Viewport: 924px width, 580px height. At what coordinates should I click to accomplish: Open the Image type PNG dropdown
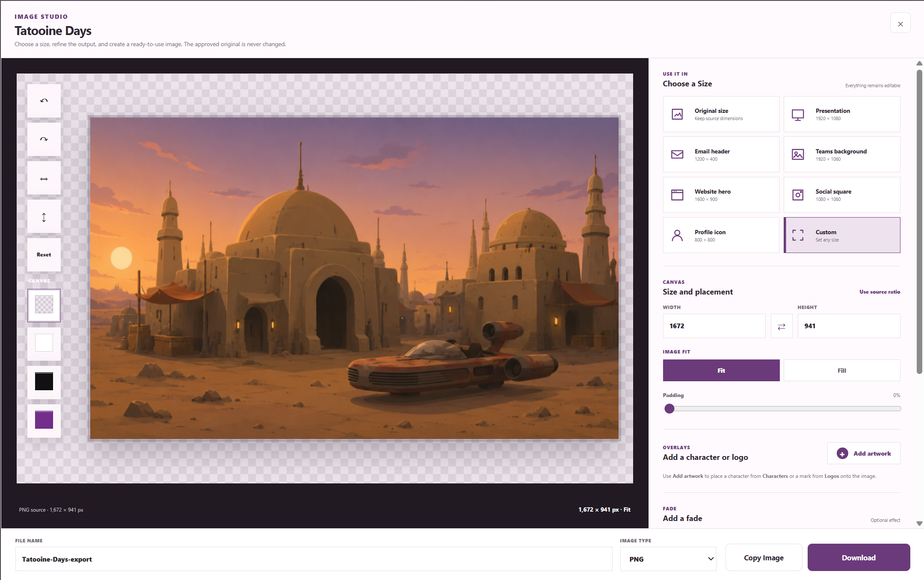tap(668, 559)
